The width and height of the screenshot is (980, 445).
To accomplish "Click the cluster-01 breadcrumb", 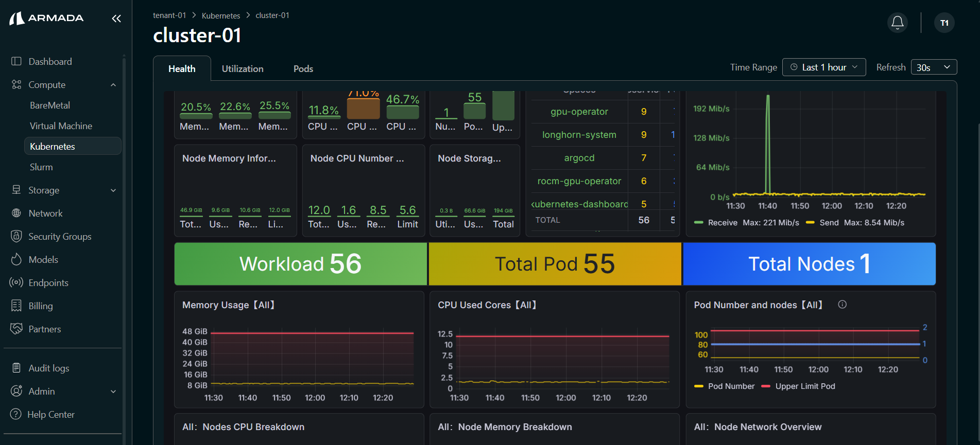I will point(272,15).
